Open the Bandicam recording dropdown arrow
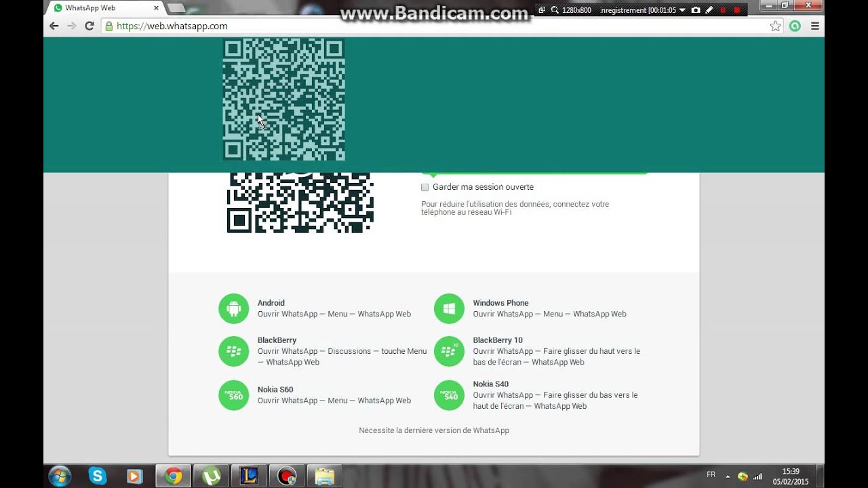 683,10
